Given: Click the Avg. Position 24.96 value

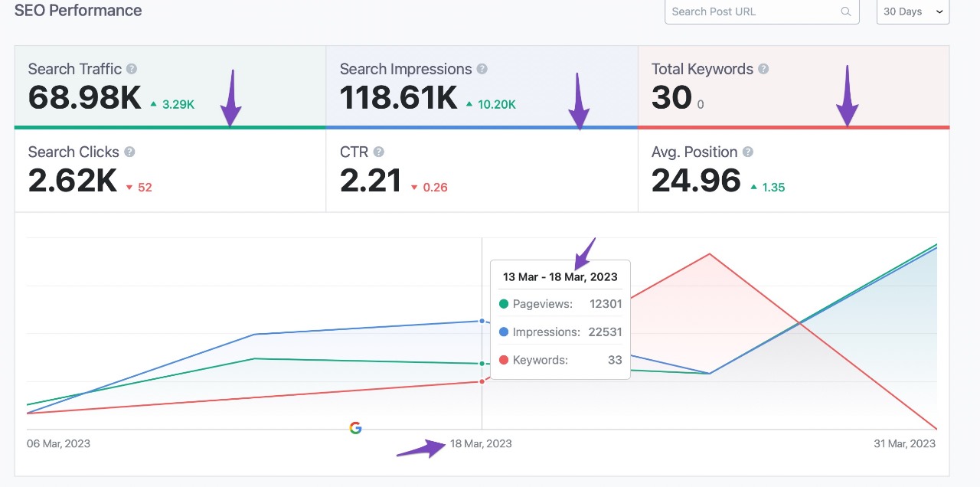Looking at the screenshot, I should pyautogui.click(x=696, y=181).
